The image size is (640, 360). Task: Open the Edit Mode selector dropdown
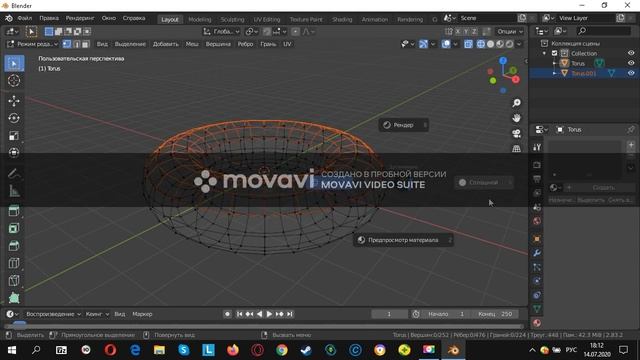coord(32,44)
